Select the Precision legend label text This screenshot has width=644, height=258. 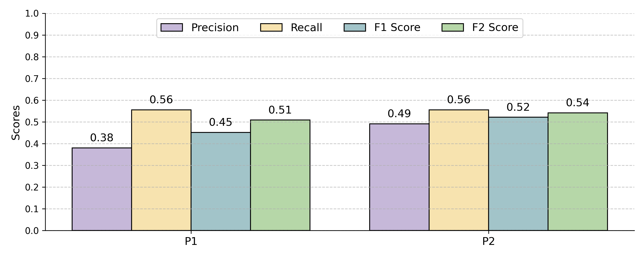click(215, 28)
